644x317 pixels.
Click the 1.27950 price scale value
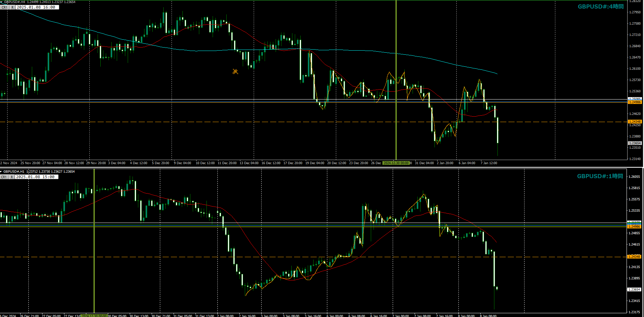pos(635,12)
